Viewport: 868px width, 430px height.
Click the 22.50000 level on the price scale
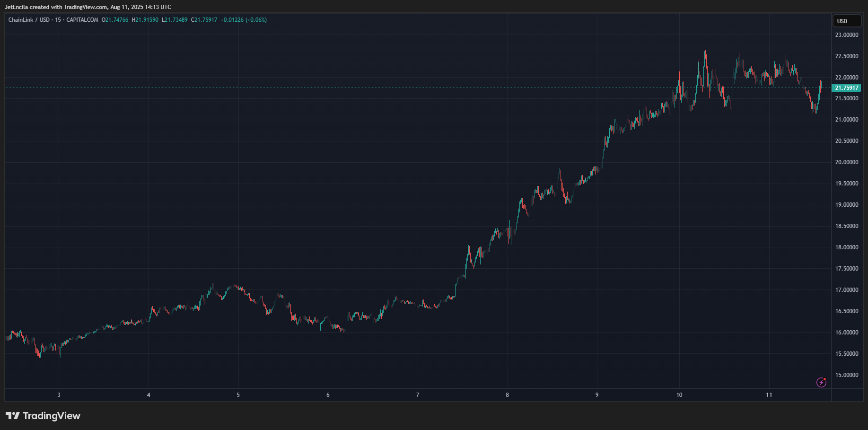(x=846, y=56)
